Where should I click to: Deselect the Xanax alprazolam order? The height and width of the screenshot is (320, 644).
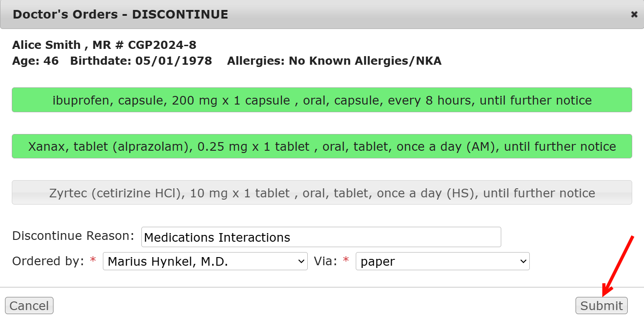(x=322, y=147)
